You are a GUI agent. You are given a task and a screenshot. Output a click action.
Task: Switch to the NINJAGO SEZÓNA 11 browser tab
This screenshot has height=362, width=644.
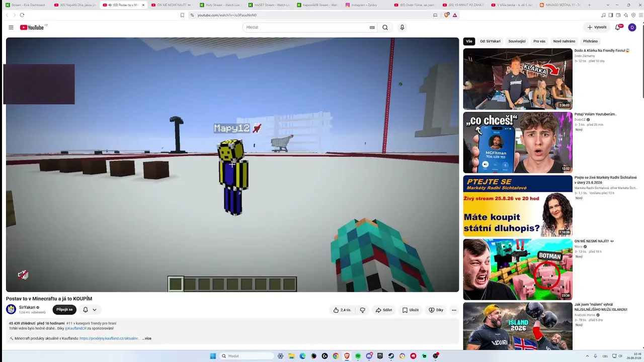click(561, 5)
